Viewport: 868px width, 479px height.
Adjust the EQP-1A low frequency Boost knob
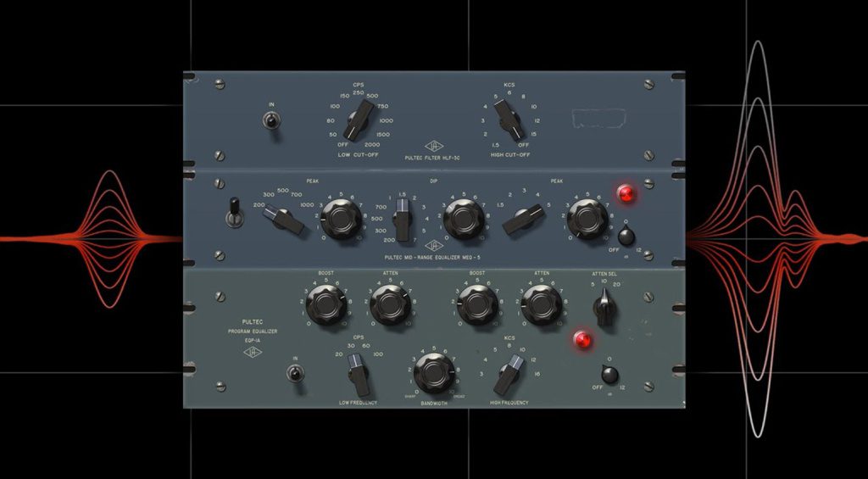click(326, 304)
